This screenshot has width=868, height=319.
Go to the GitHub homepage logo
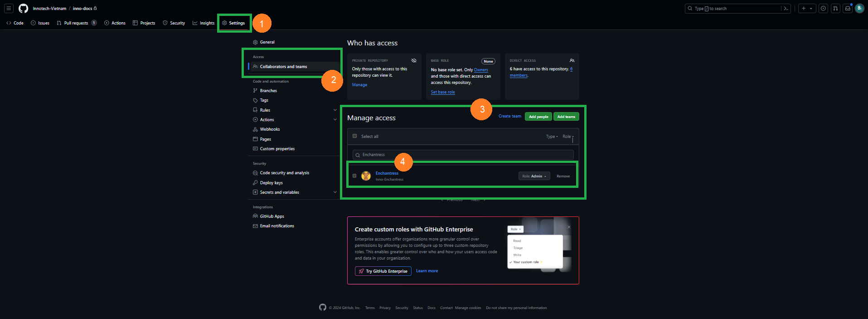point(23,8)
